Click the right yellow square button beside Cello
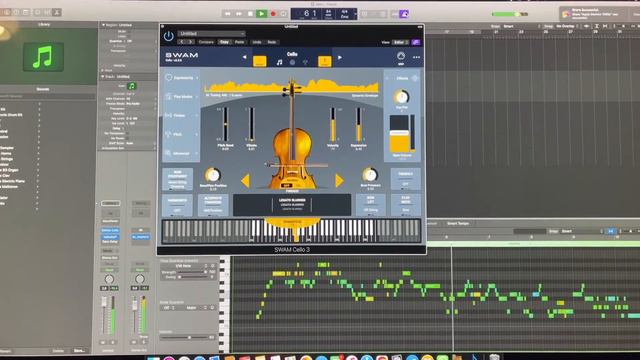Viewport: 640px width, 360px height. click(x=324, y=61)
